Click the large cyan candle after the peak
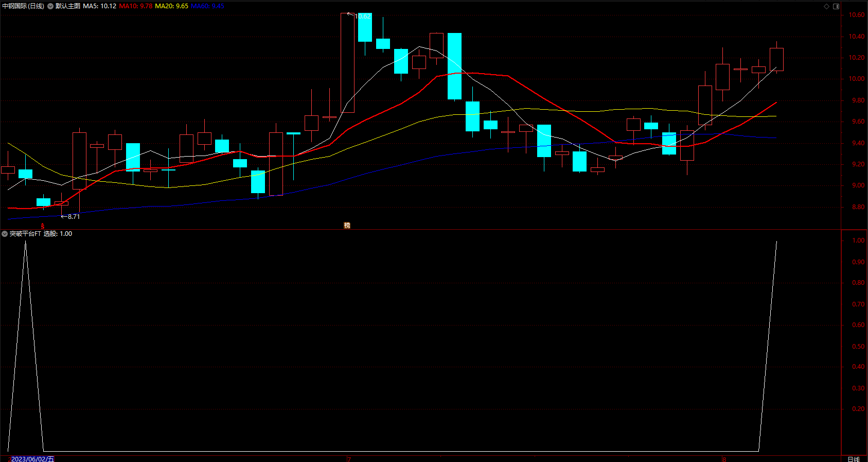The image size is (868, 462). (454, 66)
